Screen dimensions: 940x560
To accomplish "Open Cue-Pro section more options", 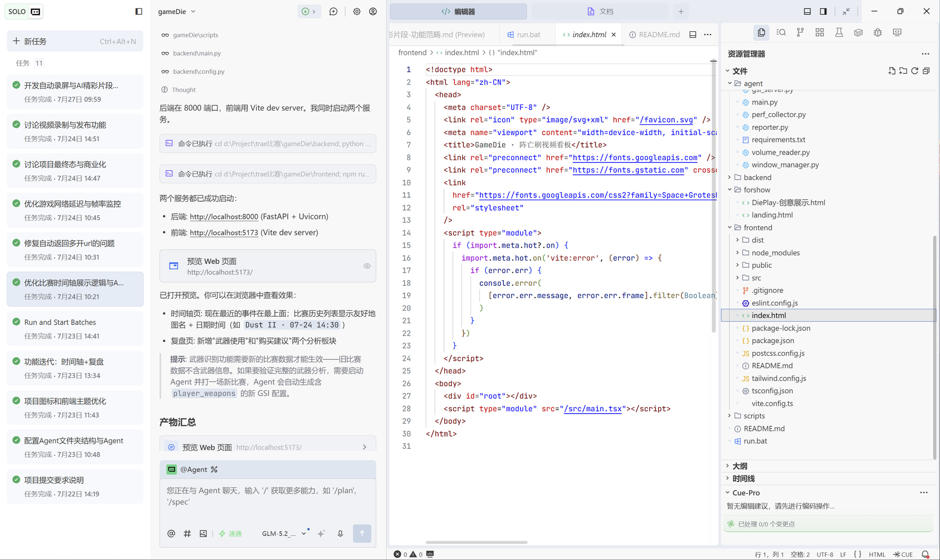I will [x=924, y=492].
